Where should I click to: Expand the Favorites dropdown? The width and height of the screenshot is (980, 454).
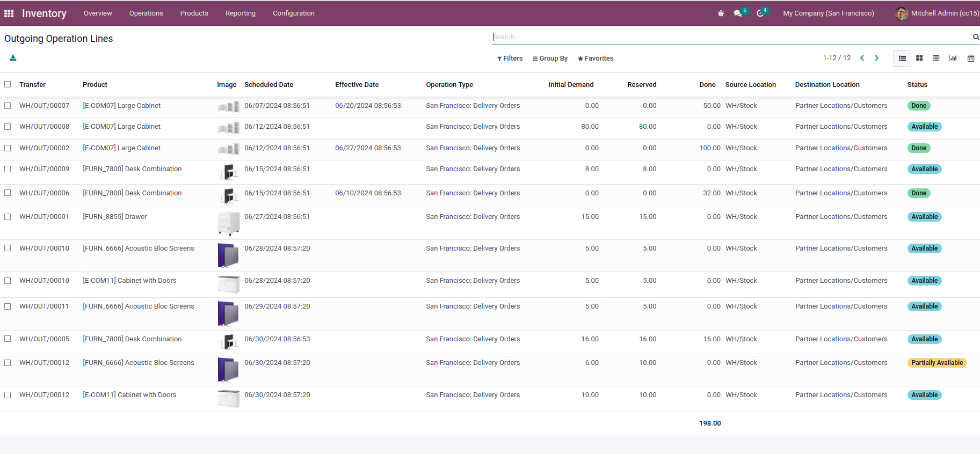point(596,58)
